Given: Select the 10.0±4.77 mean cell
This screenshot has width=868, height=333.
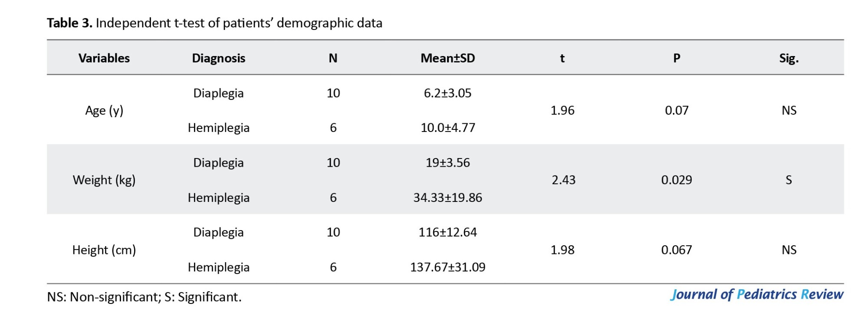Looking at the screenshot, I should [x=447, y=128].
